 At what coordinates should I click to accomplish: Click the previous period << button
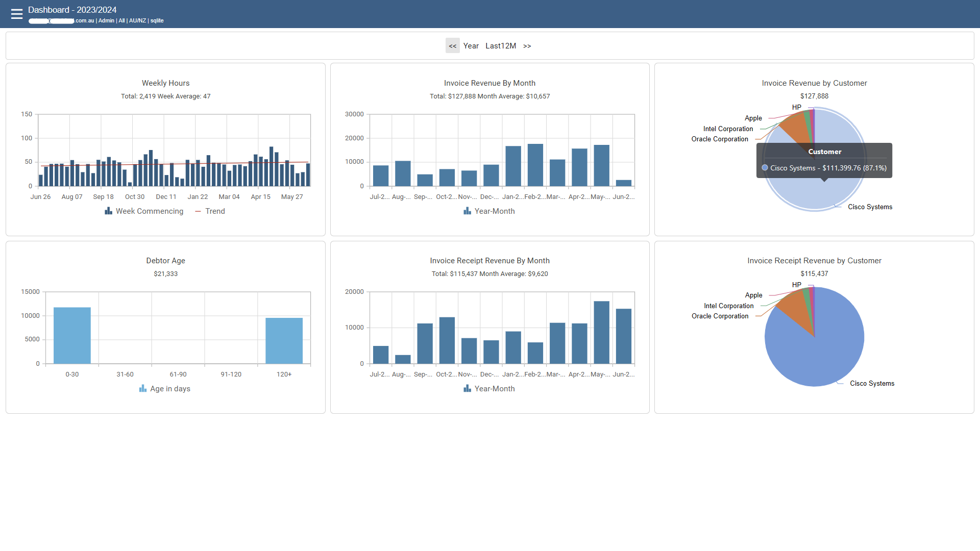[x=452, y=46]
